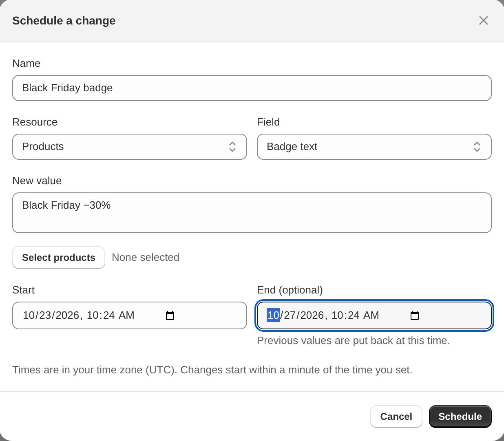The width and height of the screenshot is (504, 441).
Task: Click the End date year 2026
Action: coord(312,315)
